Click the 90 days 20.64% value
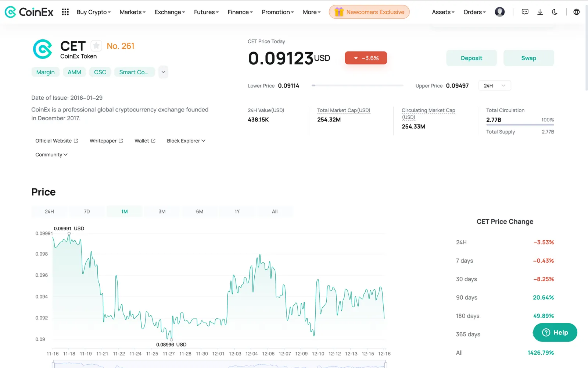The image size is (588, 368). click(543, 297)
